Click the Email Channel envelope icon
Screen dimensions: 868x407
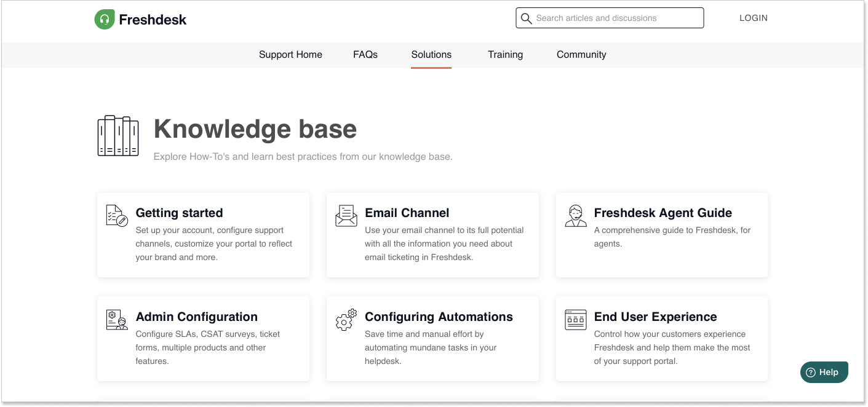346,216
